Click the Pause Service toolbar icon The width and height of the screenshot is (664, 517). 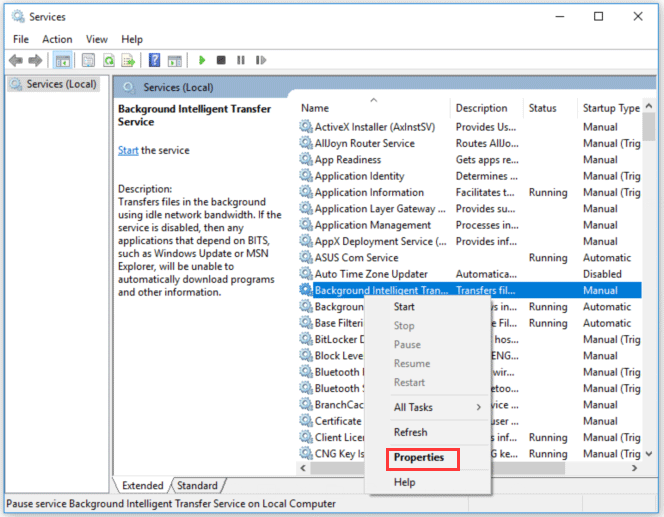click(x=241, y=60)
